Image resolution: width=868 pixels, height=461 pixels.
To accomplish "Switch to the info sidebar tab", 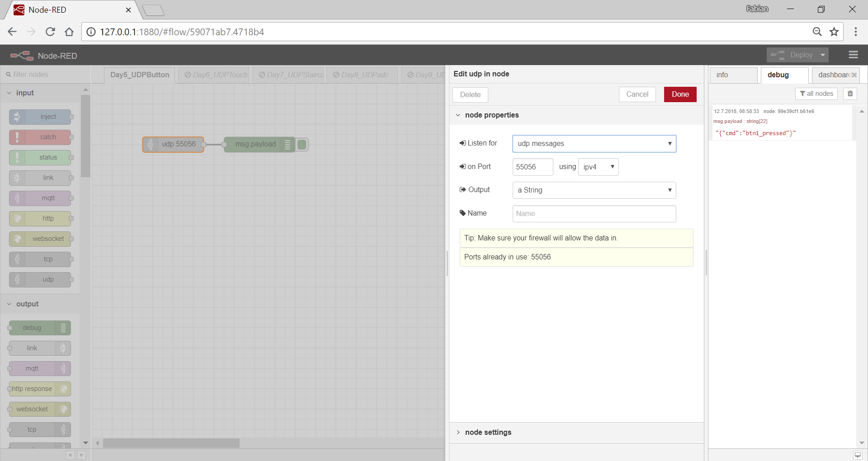I will (x=733, y=75).
